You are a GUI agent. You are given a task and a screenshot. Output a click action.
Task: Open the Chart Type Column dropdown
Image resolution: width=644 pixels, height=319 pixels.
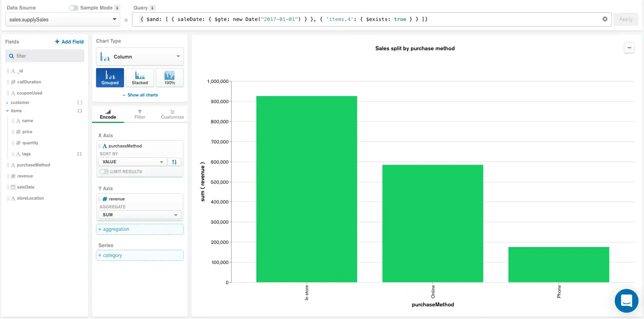pyautogui.click(x=140, y=57)
